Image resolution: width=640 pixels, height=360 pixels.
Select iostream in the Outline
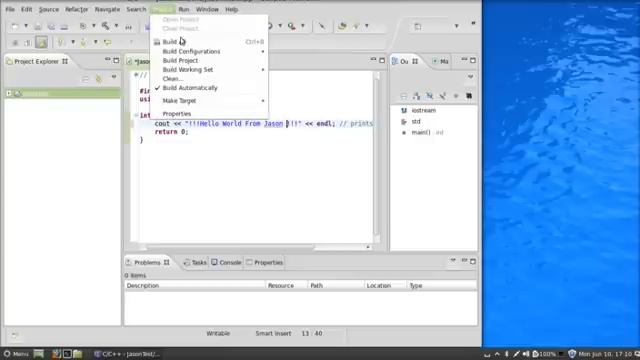click(424, 111)
